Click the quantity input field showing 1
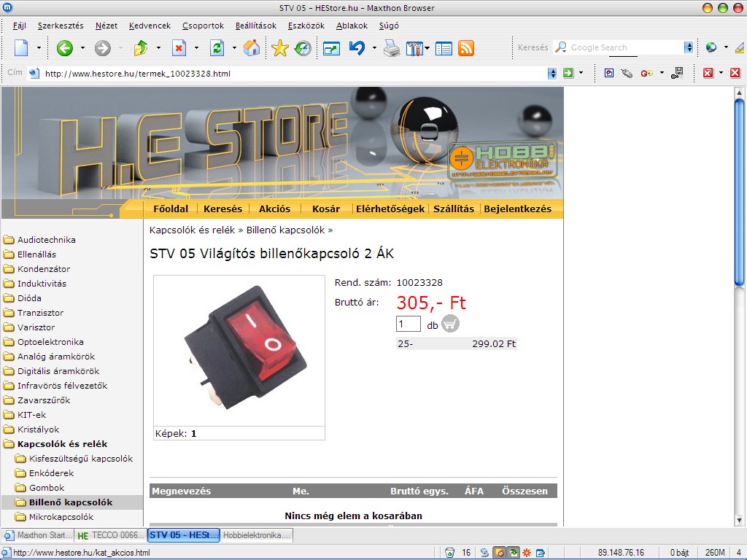 [409, 324]
